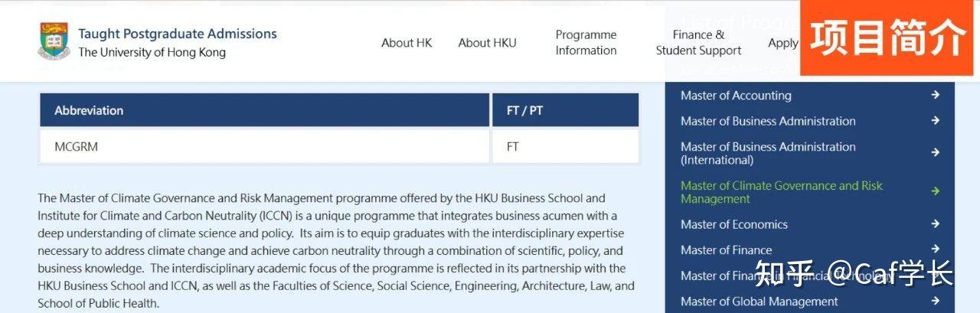
Task: Select the MCGRM table cell
Action: click(77, 146)
